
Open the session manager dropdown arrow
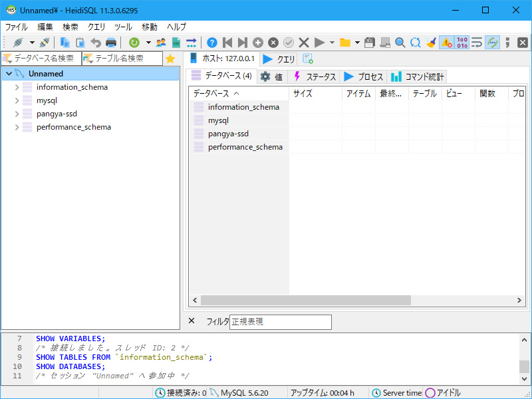(x=32, y=43)
